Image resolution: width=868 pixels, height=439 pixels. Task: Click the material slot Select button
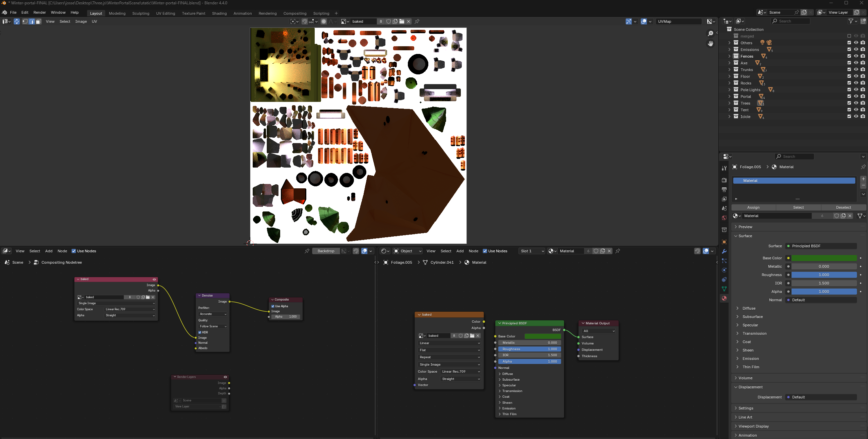(x=798, y=207)
